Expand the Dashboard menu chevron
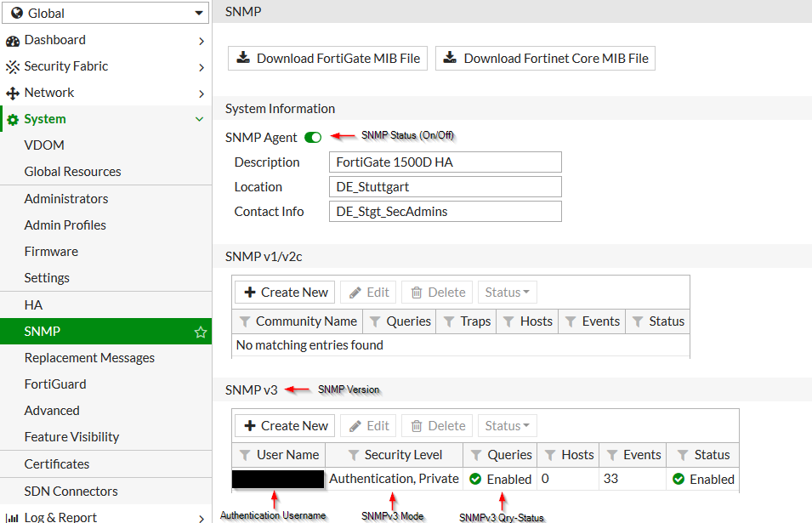 click(x=202, y=41)
